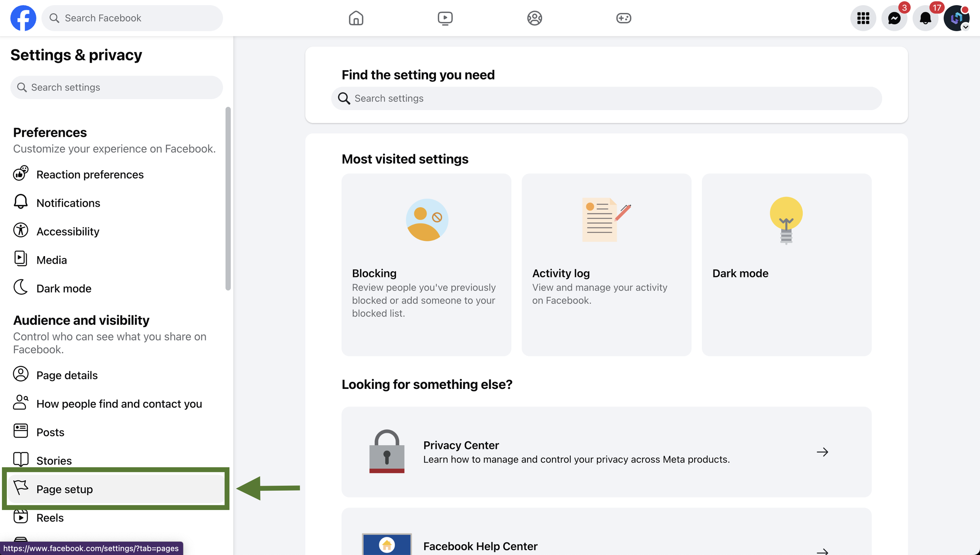This screenshot has height=555, width=980.
Task: Open the Gaming controller icon
Action: tap(623, 18)
